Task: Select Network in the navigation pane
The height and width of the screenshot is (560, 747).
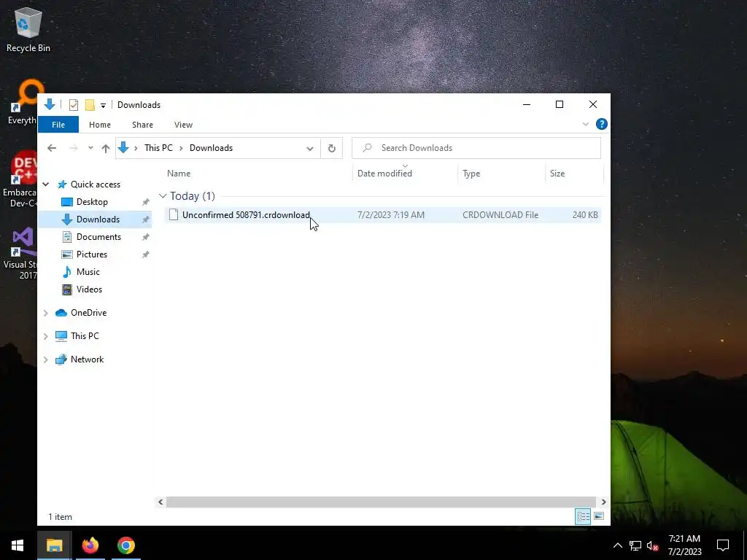Action: pos(88,359)
